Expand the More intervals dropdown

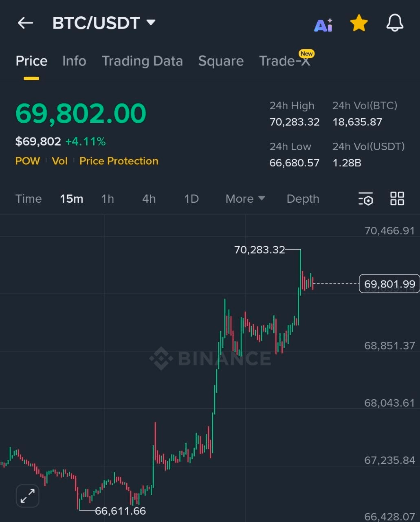[245, 199]
